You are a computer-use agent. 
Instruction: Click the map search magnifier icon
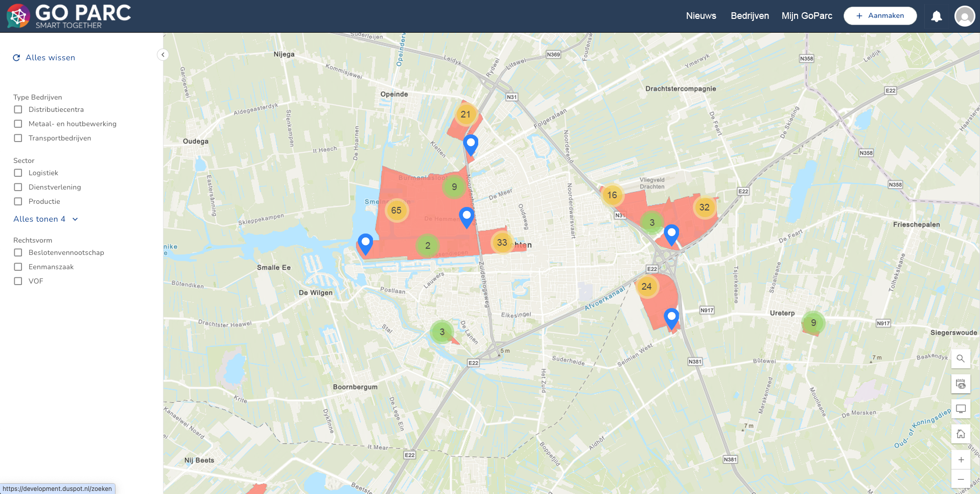961,359
